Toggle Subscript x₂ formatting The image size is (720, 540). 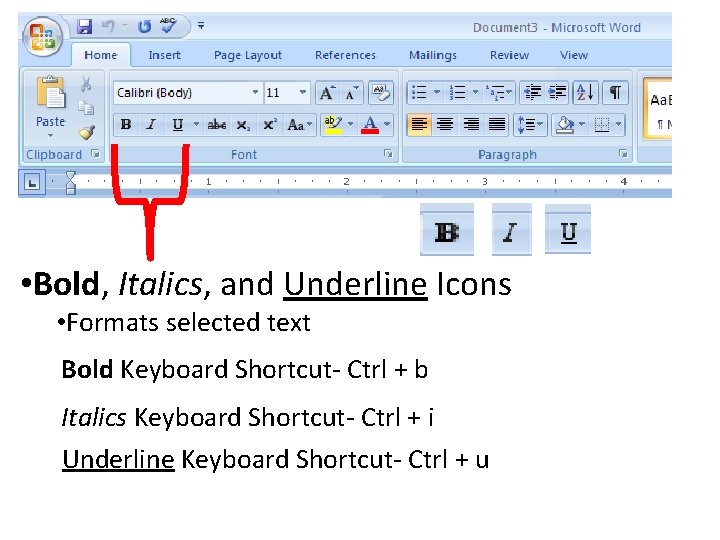[243, 125]
